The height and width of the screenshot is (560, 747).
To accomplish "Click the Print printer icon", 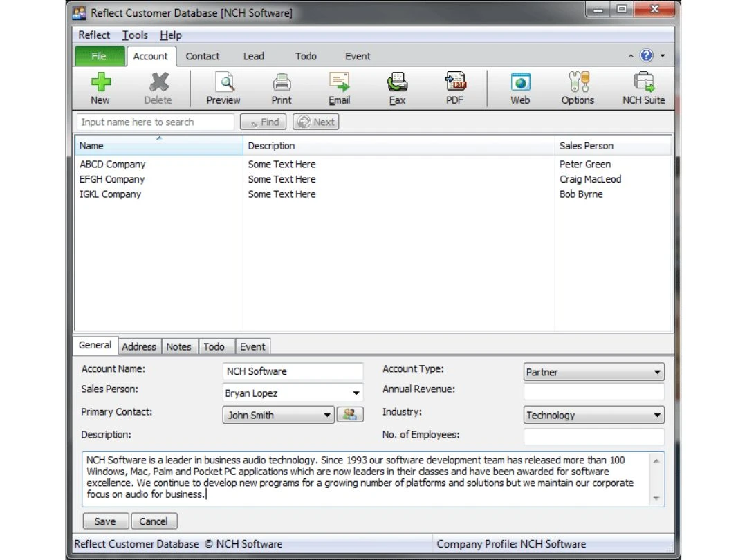I will pos(282,82).
